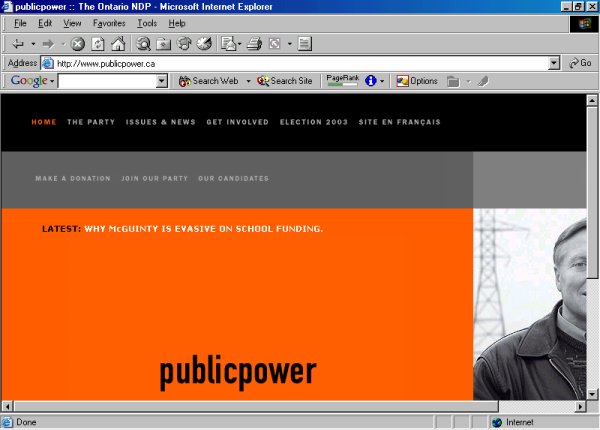
Task: Open the Favorites menu
Action: pyautogui.click(x=109, y=23)
